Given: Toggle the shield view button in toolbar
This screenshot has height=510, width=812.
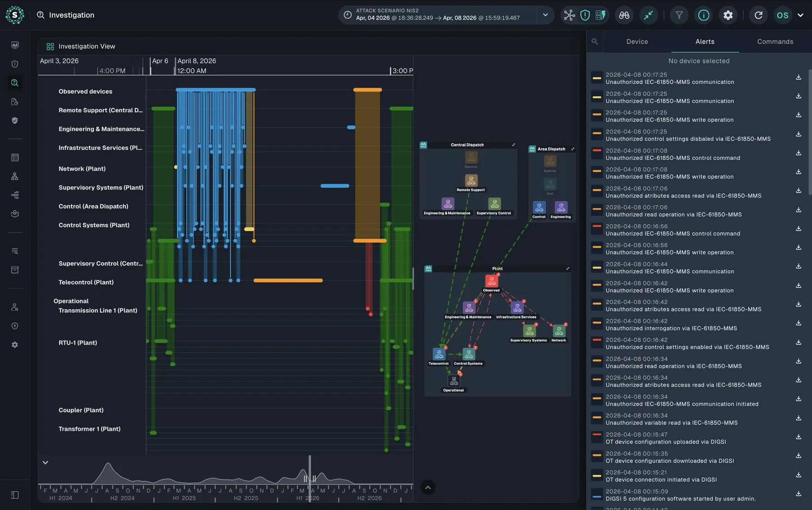Looking at the screenshot, I should coord(585,15).
